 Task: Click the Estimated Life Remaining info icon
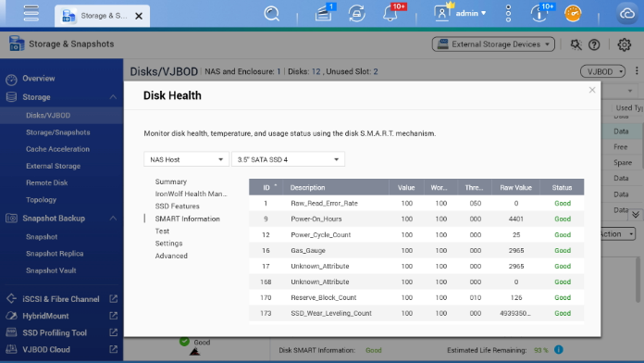(559, 350)
